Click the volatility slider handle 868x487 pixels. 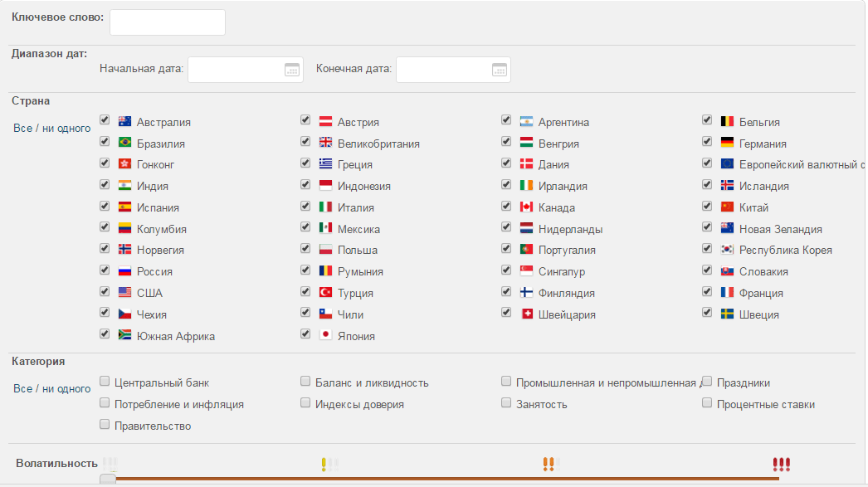pos(108,480)
